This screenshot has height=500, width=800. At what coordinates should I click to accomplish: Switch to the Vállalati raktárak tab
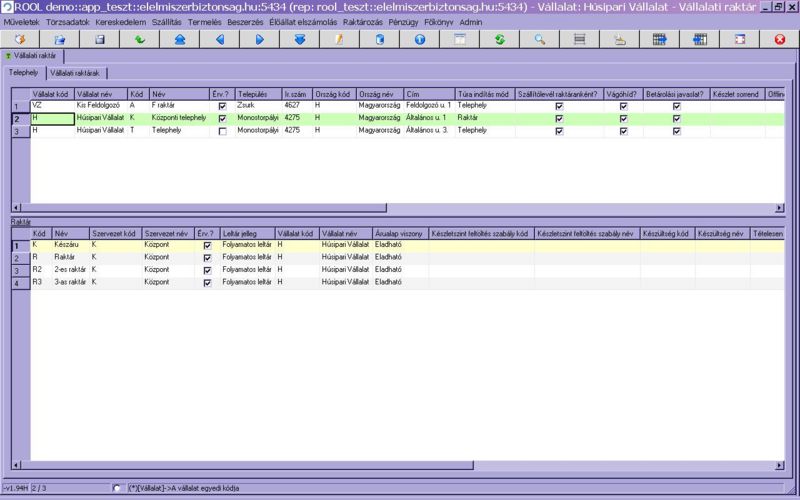pyautogui.click(x=75, y=73)
